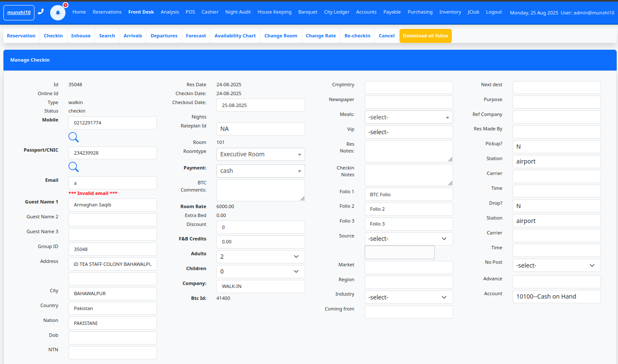
Task: Open the Availability Chart tab
Action: 235,36
